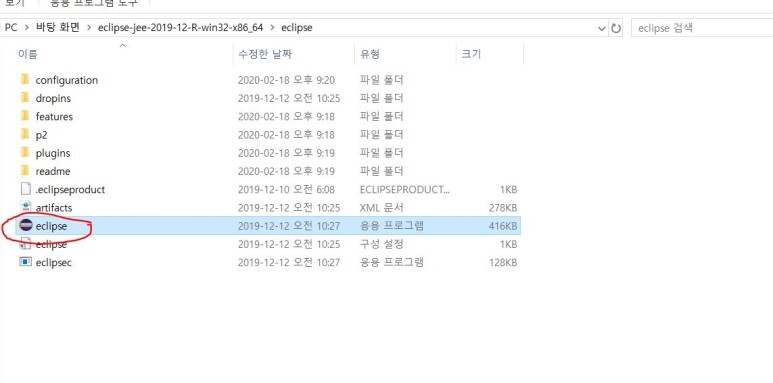Click the 416KB size cell

[503, 226]
